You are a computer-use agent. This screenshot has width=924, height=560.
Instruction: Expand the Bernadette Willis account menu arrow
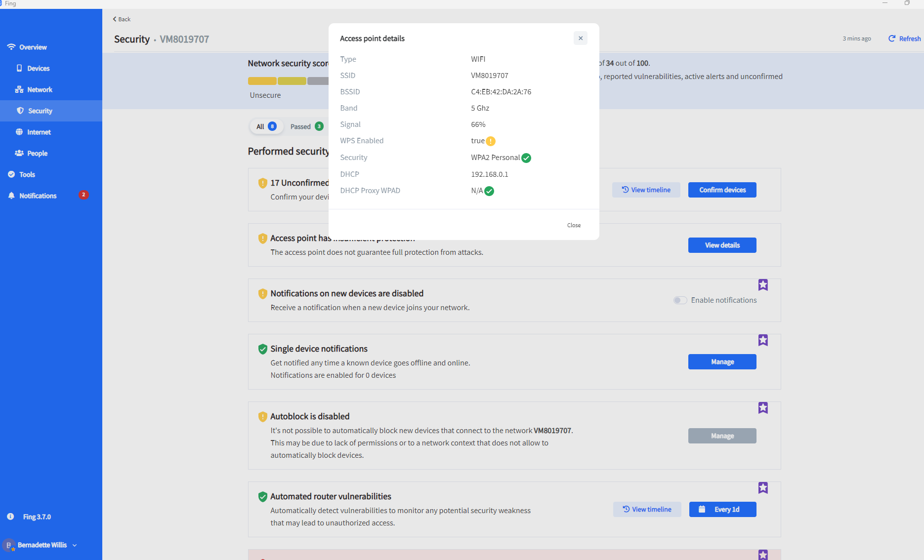(x=75, y=545)
